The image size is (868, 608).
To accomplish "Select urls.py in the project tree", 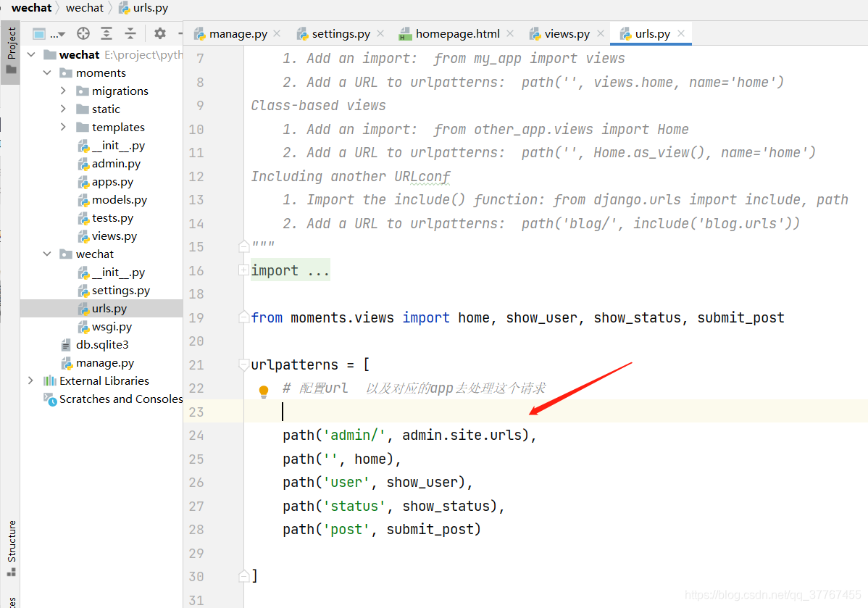I will [x=109, y=309].
